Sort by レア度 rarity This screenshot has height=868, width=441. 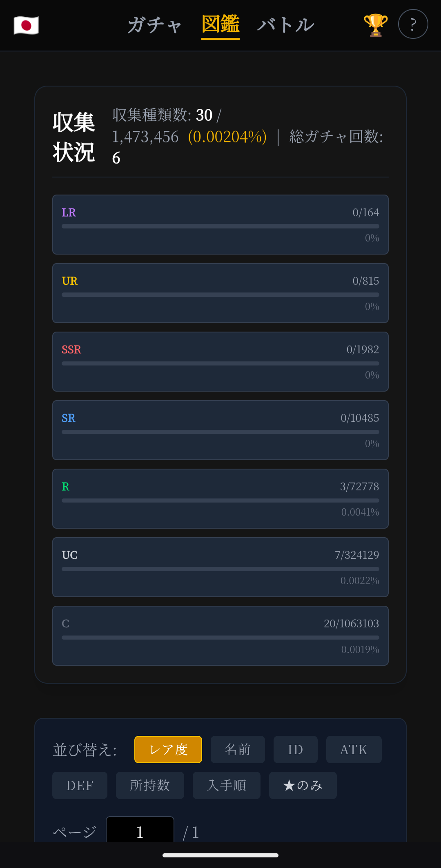[168, 749]
